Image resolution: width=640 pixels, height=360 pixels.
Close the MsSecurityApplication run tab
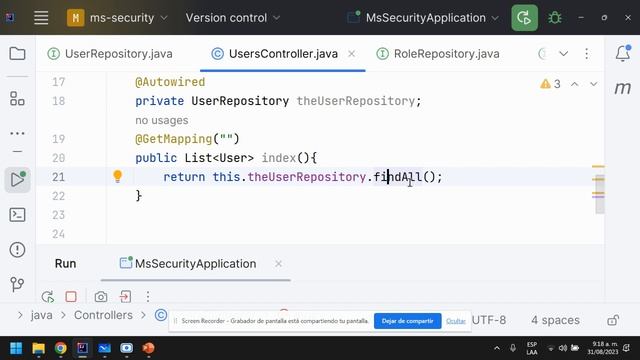pos(278,264)
